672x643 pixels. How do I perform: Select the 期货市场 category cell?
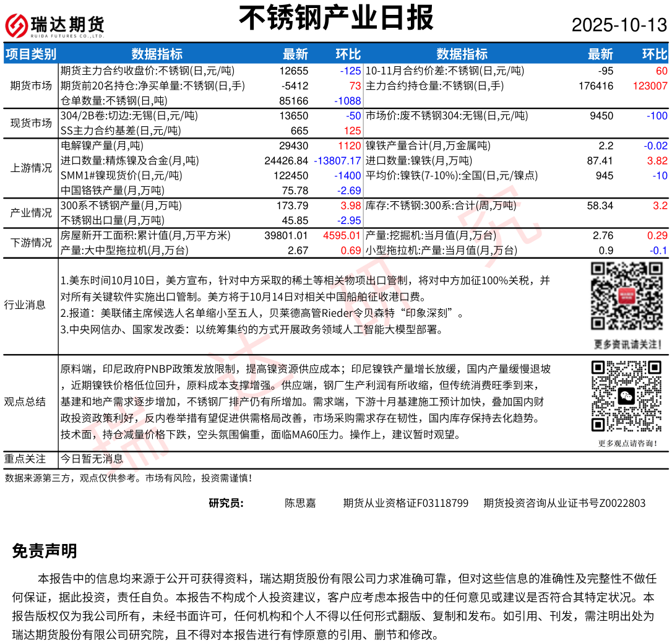(30, 85)
